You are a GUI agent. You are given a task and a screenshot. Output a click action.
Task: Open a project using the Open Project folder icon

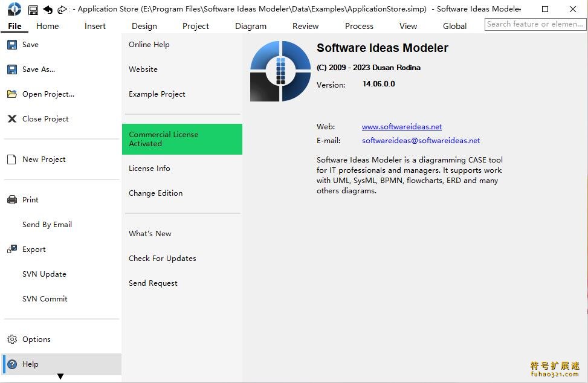point(13,94)
